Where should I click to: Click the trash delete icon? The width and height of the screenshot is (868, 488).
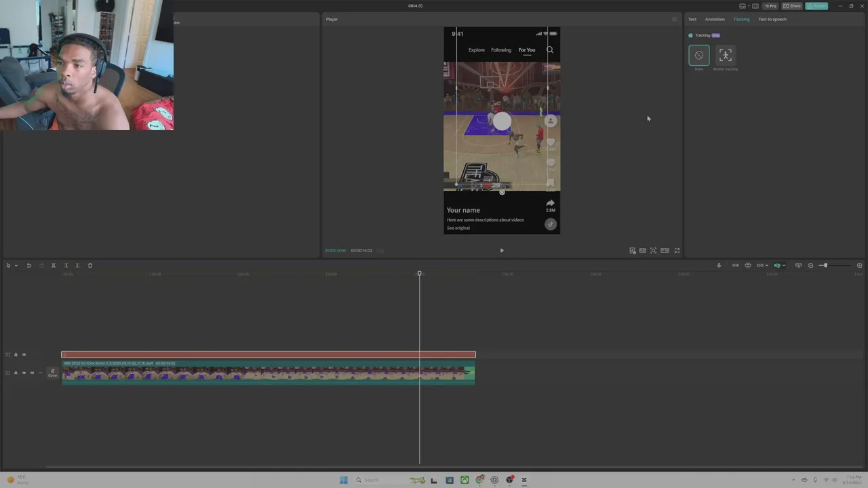point(90,266)
